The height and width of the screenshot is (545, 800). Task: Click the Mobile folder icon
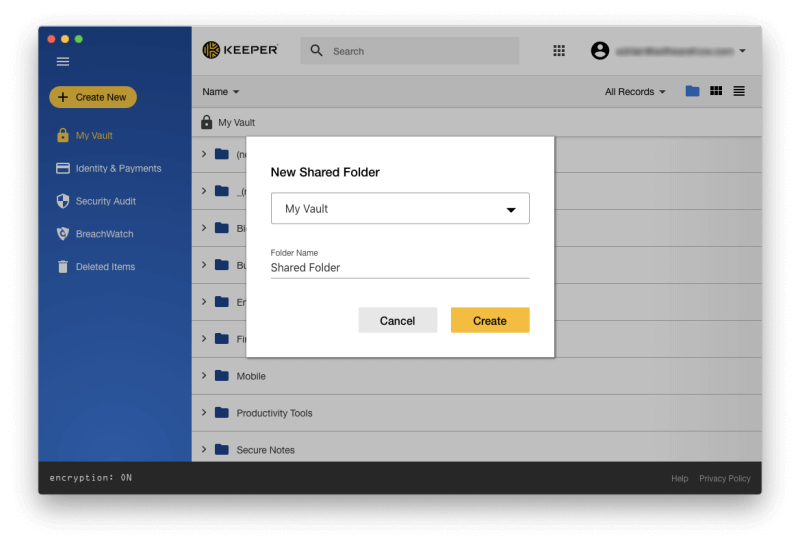point(222,376)
